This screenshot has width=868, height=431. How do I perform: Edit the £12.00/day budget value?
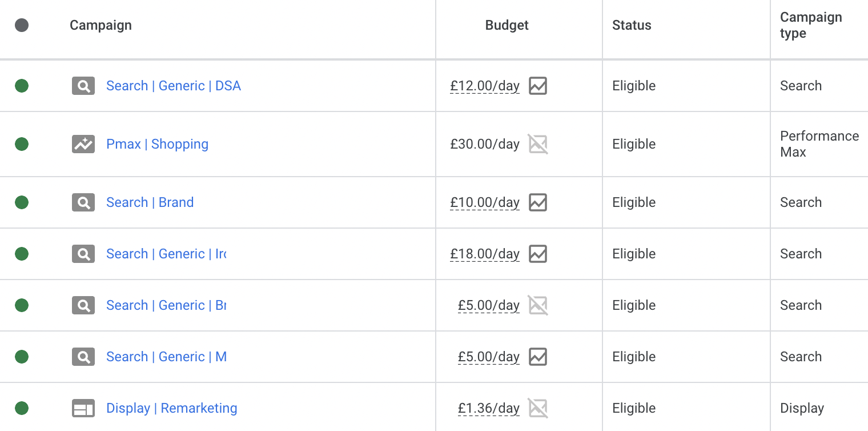tap(484, 86)
